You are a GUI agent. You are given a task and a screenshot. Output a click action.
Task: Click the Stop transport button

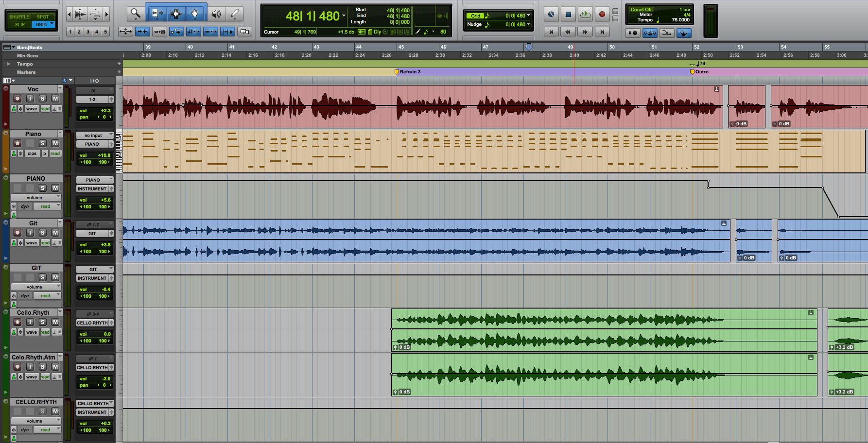click(x=568, y=14)
